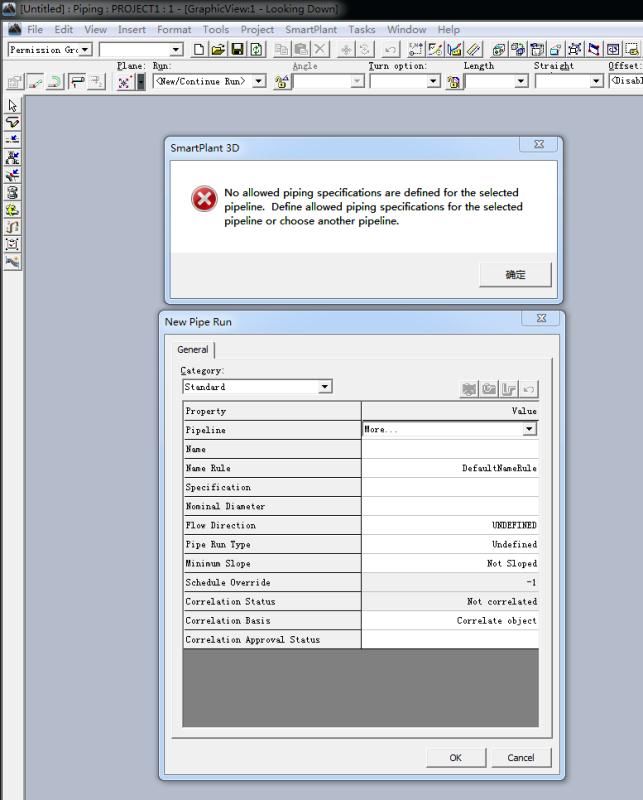Open the File menu
Viewport: 643px width, 800px height.
coord(35,30)
